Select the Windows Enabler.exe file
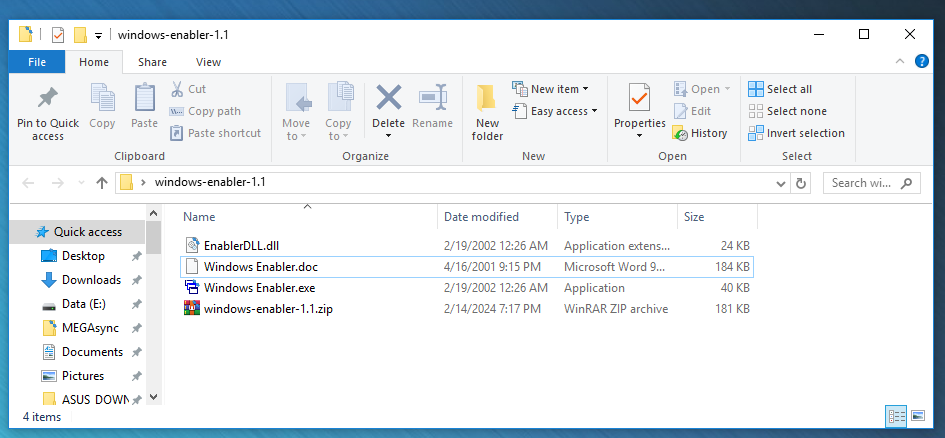Viewport: 945px width, 438px height. [259, 288]
